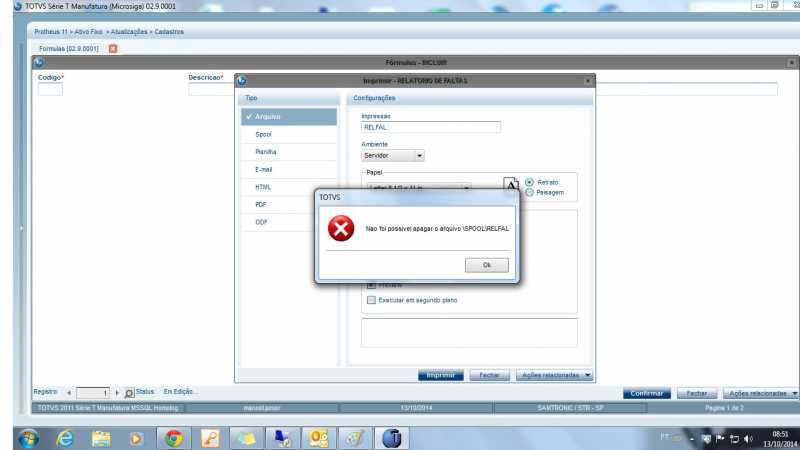The height and width of the screenshot is (450, 800).
Task: Click the Impressao field containing RELFAL
Action: tap(431, 127)
